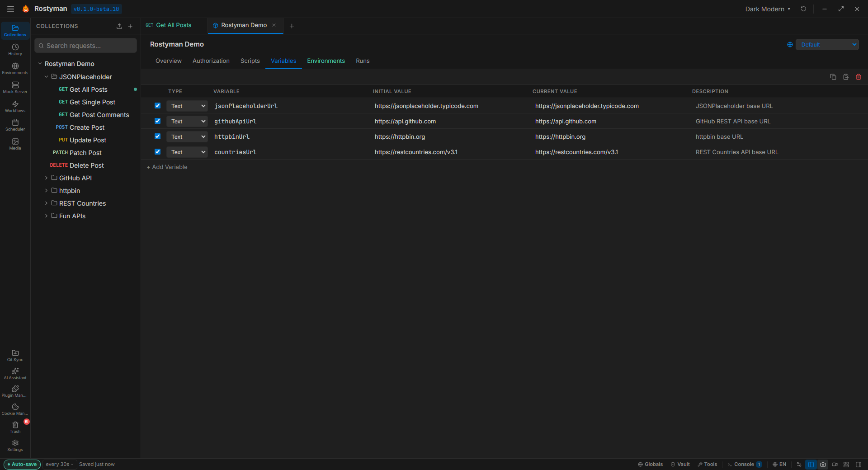Open the Cookie Manager
This screenshot has width=868, height=470.
click(x=15, y=409)
